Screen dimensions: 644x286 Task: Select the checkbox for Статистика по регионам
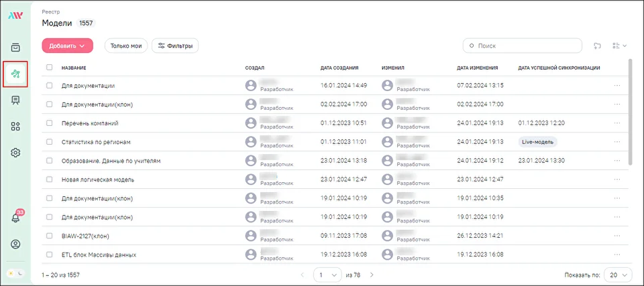click(x=49, y=142)
